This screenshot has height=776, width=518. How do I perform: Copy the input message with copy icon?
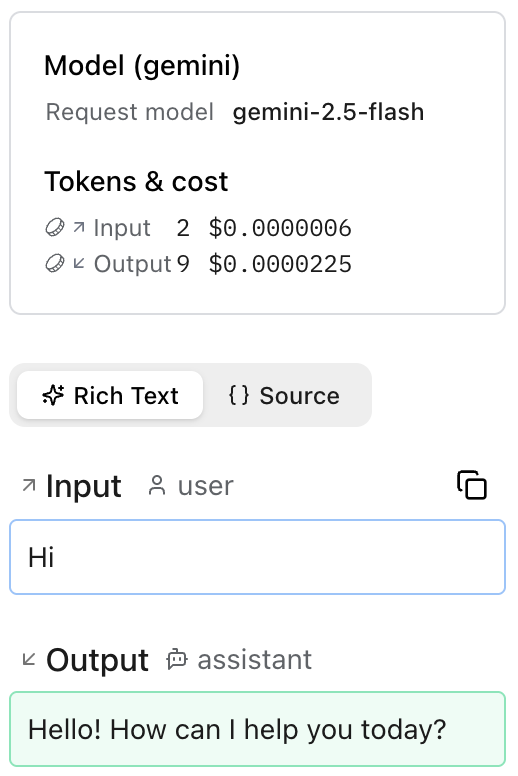click(x=471, y=485)
